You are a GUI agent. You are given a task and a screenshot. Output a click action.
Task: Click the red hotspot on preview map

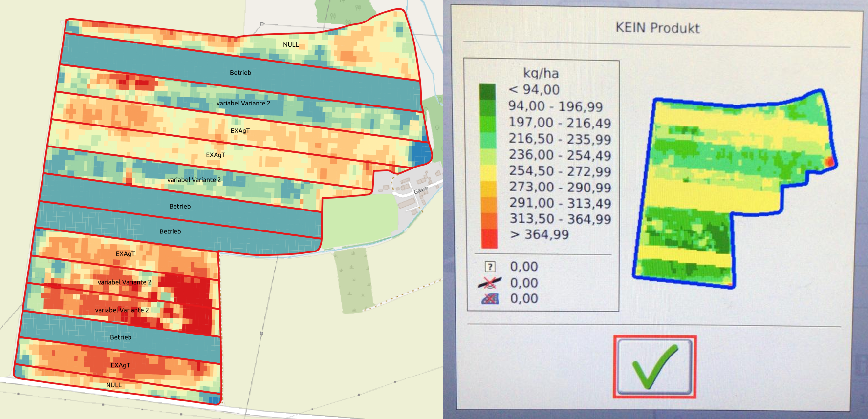point(829,162)
